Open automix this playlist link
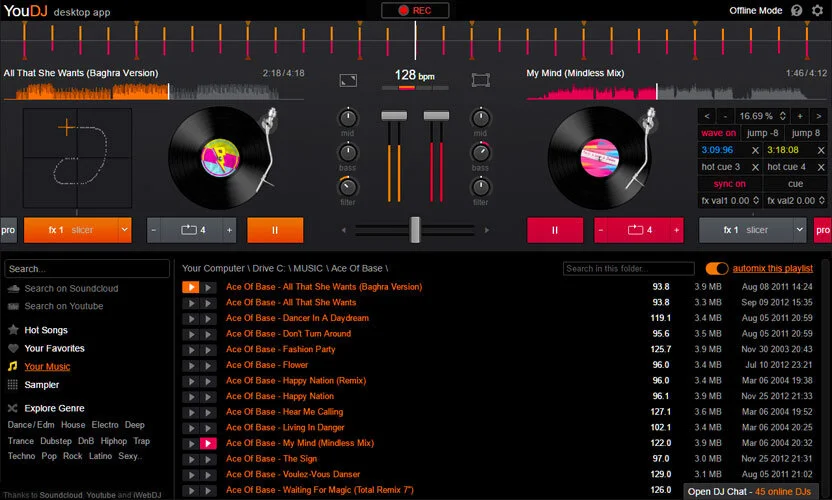832x500 pixels. coord(773,269)
